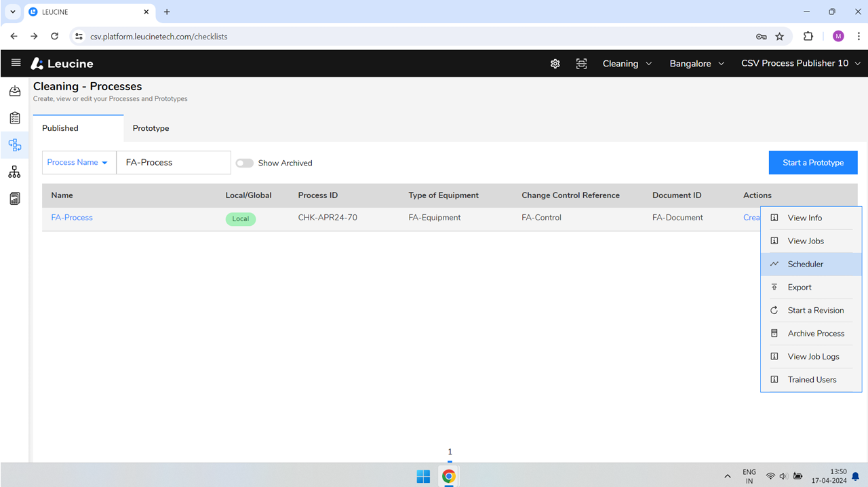
Task: Go back using browser back arrow
Action: (x=14, y=36)
